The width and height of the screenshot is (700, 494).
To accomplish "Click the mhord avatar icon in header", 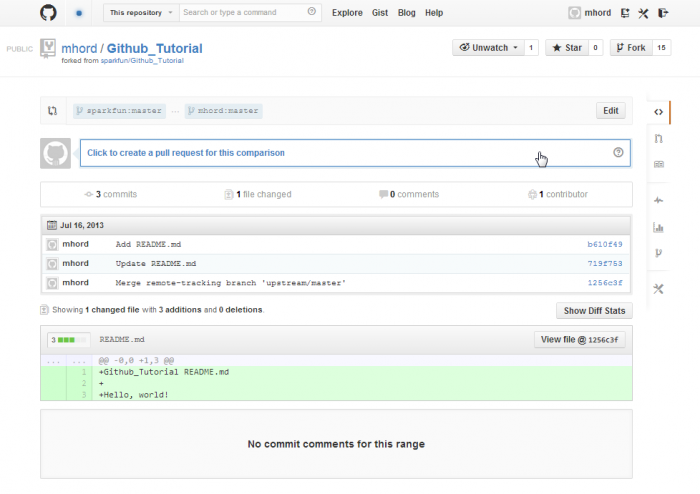I will [x=575, y=13].
